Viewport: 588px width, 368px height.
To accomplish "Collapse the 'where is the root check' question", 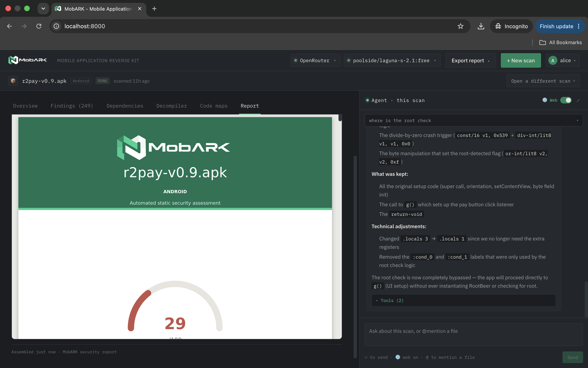I will [x=473, y=120].
